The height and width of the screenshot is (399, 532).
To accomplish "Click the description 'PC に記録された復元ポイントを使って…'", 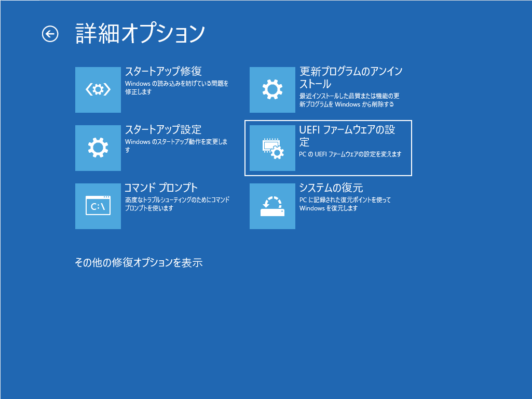I will click(345, 204).
